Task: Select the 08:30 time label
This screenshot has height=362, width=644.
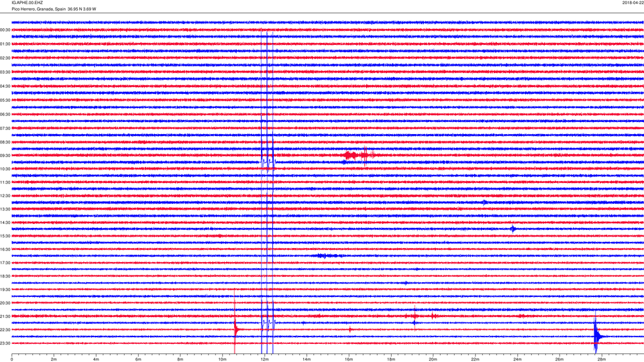Action: (x=5, y=142)
